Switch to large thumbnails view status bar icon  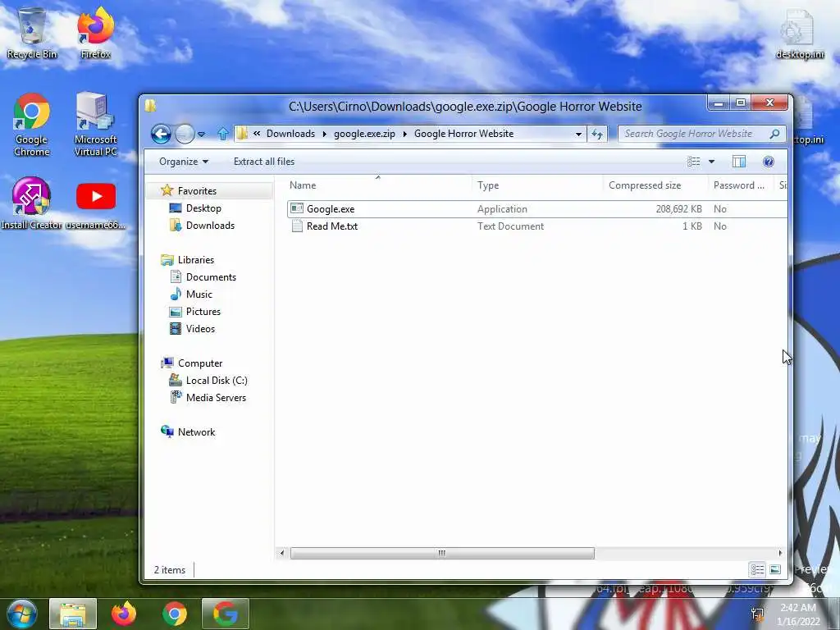[774, 569]
